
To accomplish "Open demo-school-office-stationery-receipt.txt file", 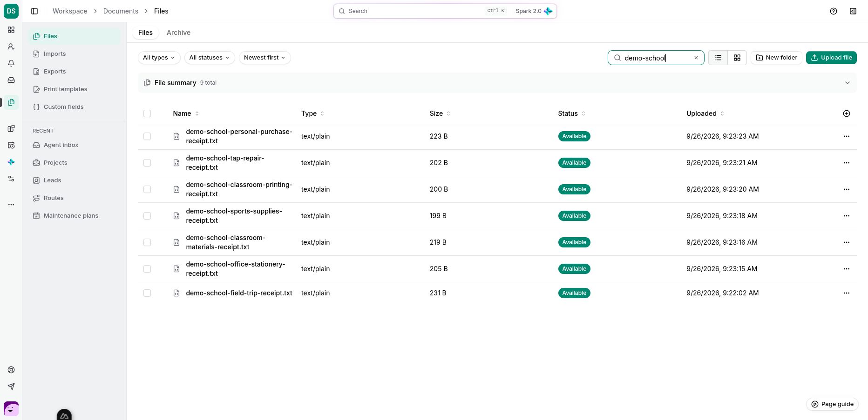I will (x=235, y=269).
